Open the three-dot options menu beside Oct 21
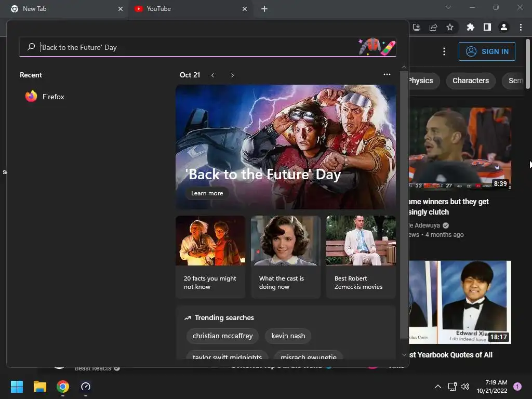This screenshot has width=532, height=399. point(387,74)
